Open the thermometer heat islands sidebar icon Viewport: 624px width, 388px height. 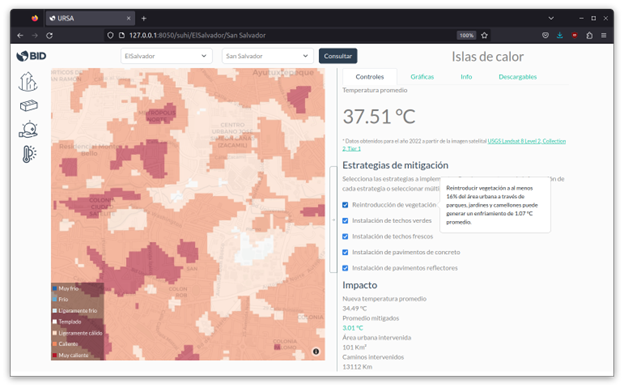[x=29, y=154]
